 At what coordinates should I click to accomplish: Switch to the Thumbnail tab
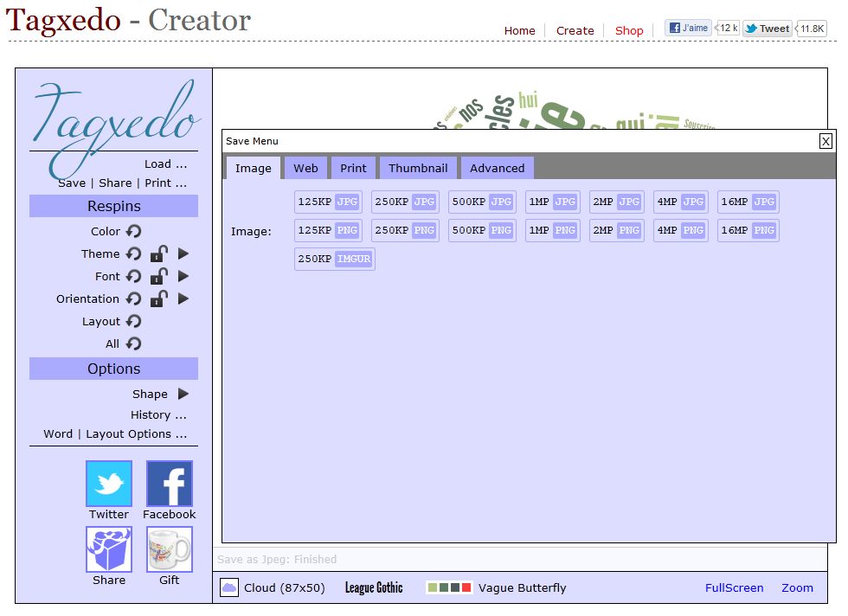pos(418,168)
